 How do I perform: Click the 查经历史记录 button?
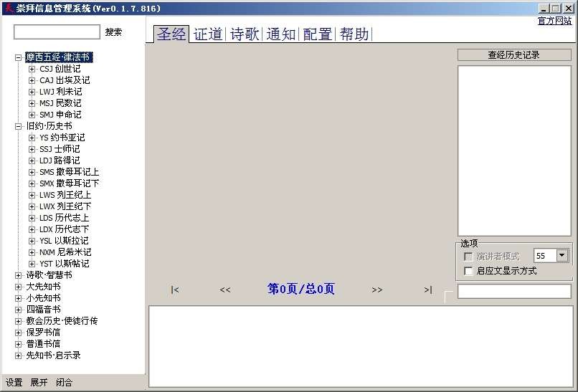tap(514, 55)
